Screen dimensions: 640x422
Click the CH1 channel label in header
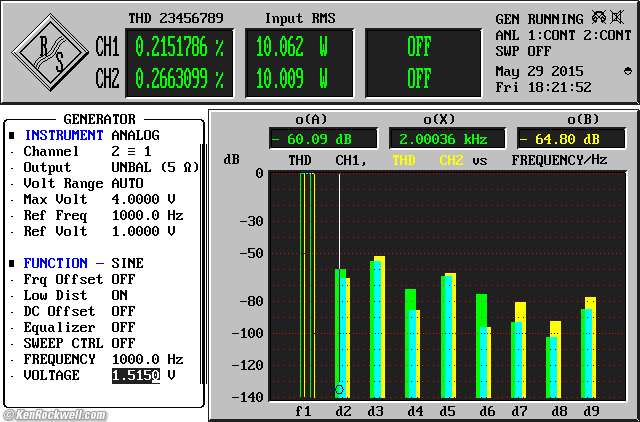(x=107, y=47)
